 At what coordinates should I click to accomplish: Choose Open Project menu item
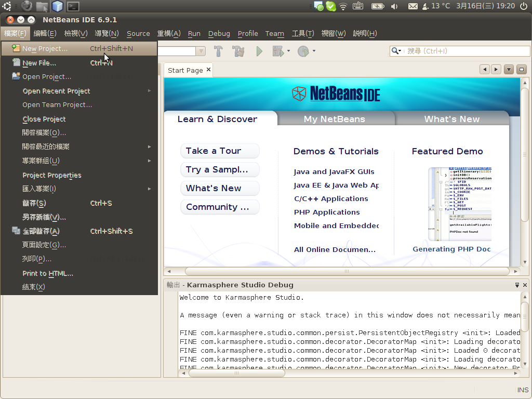79,77
